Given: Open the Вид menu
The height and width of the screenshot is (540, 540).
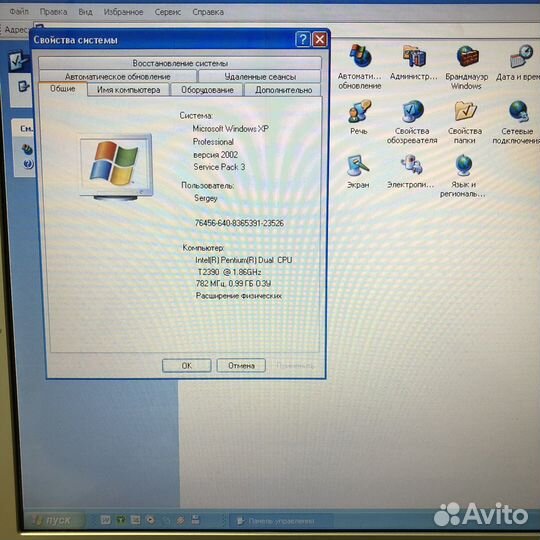Looking at the screenshot, I should (x=85, y=12).
